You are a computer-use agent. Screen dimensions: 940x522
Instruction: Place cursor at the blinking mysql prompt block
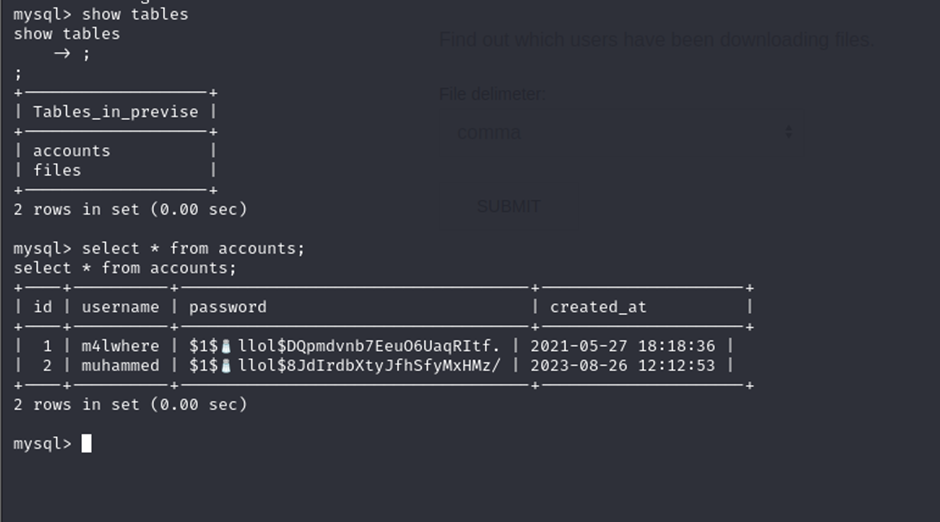tap(87, 443)
